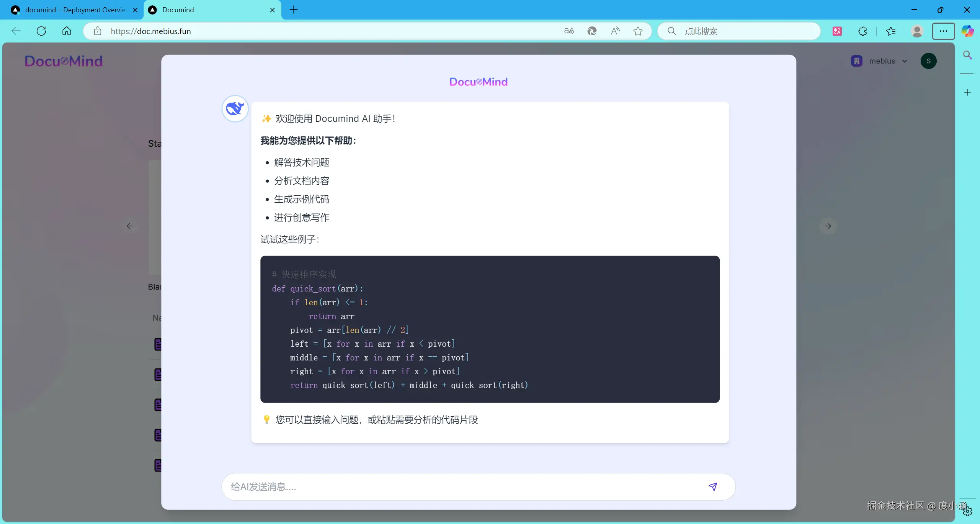Open the user avatar S menu
This screenshot has height=524, width=980.
point(928,61)
